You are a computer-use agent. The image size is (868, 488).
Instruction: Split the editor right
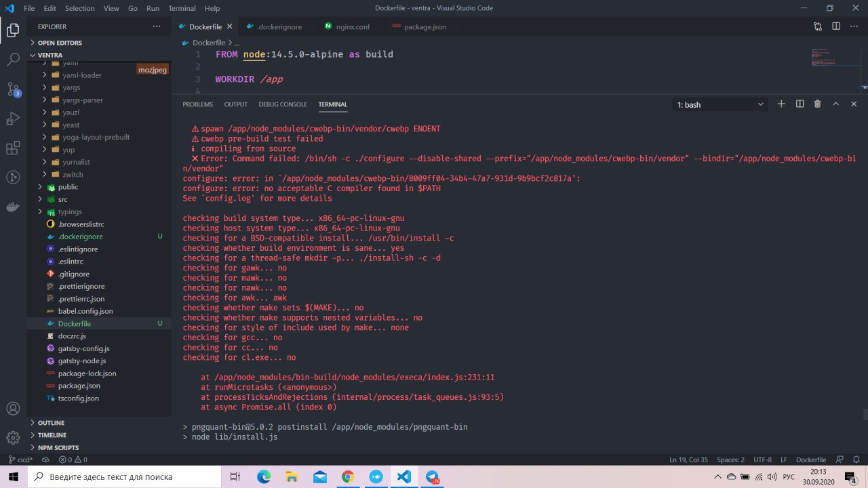836,26
